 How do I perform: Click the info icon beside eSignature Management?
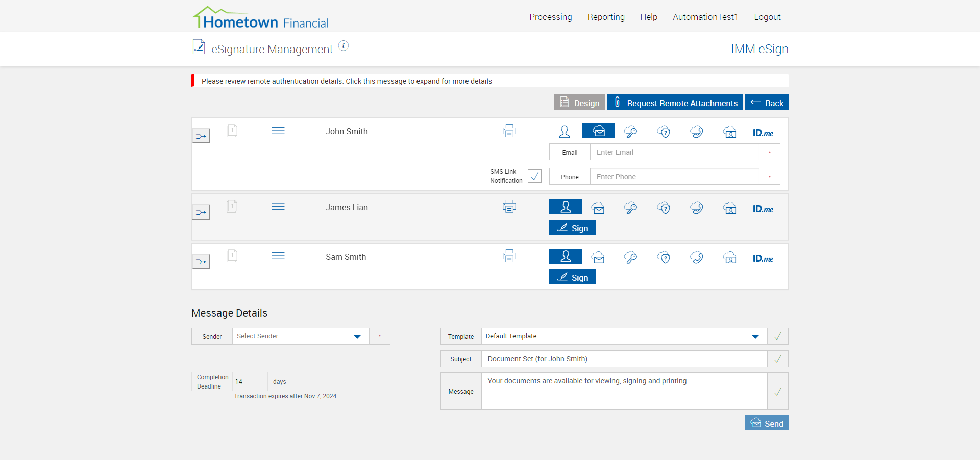pyautogui.click(x=344, y=46)
